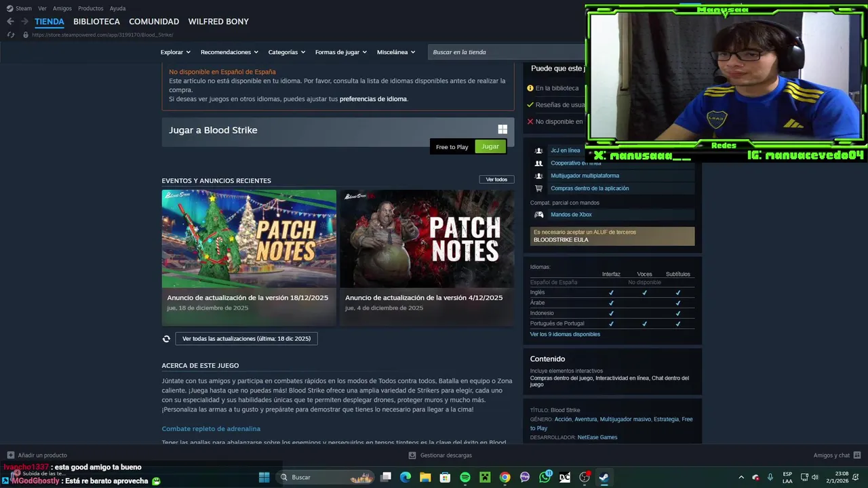This screenshot has width=868, height=488.
Task: Open the Amigos y chat icon
Action: point(857,455)
